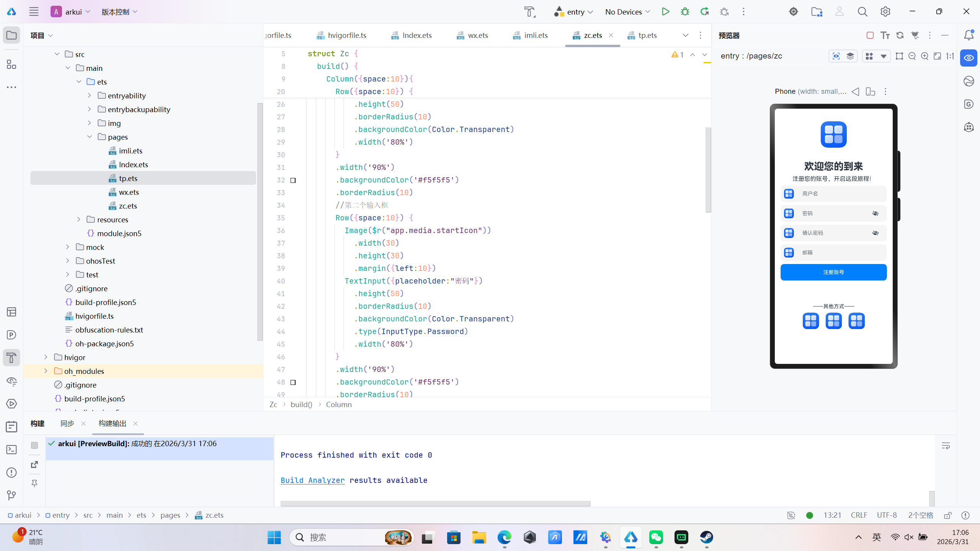
Task: Open the Inspector icon in previewer
Action: coord(836,56)
